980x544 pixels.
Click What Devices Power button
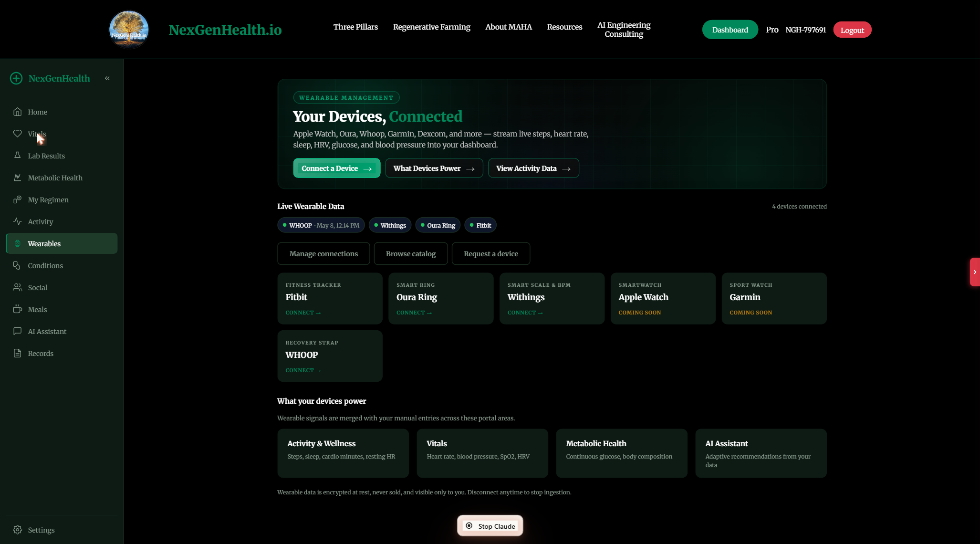click(x=434, y=168)
